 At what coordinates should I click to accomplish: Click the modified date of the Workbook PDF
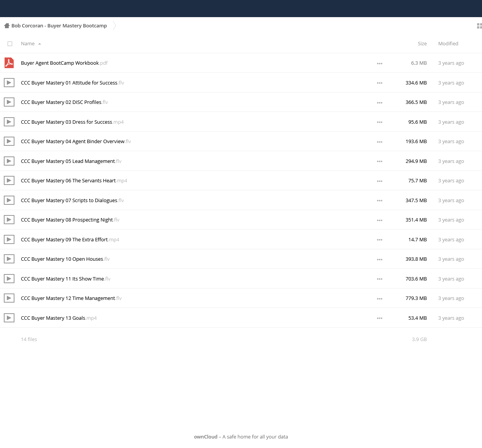[x=451, y=63]
